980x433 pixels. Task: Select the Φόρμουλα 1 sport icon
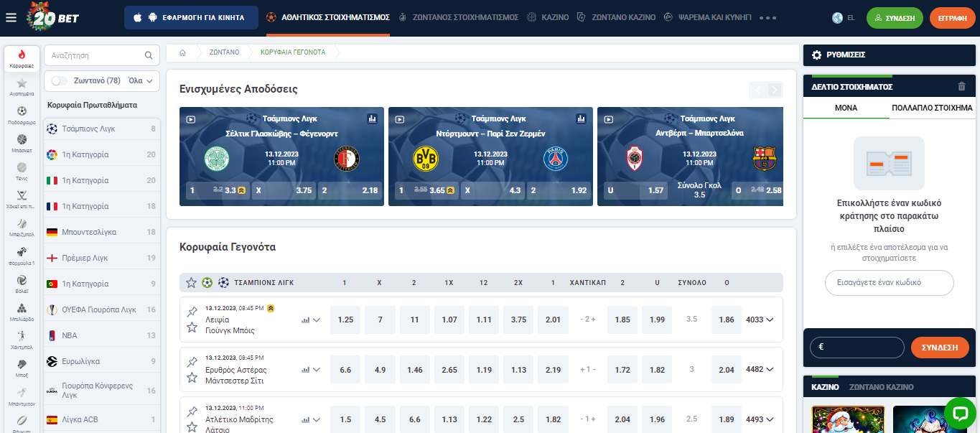point(22,251)
